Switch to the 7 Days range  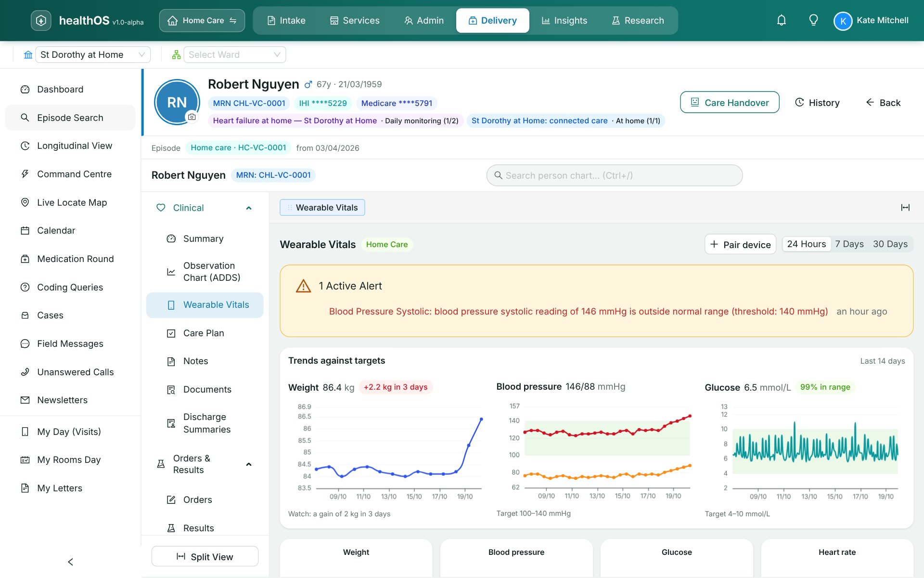[849, 244]
